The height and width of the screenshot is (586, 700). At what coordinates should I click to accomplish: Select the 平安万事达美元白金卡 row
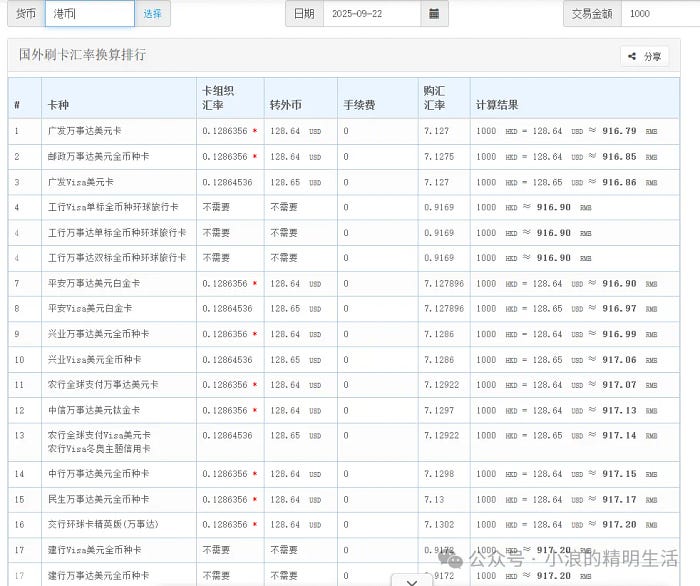click(344, 283)
